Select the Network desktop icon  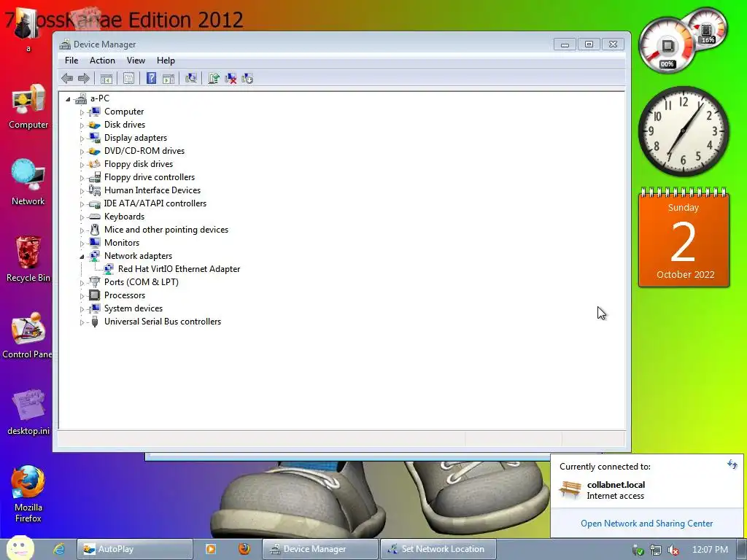click(x=28, y=182)
